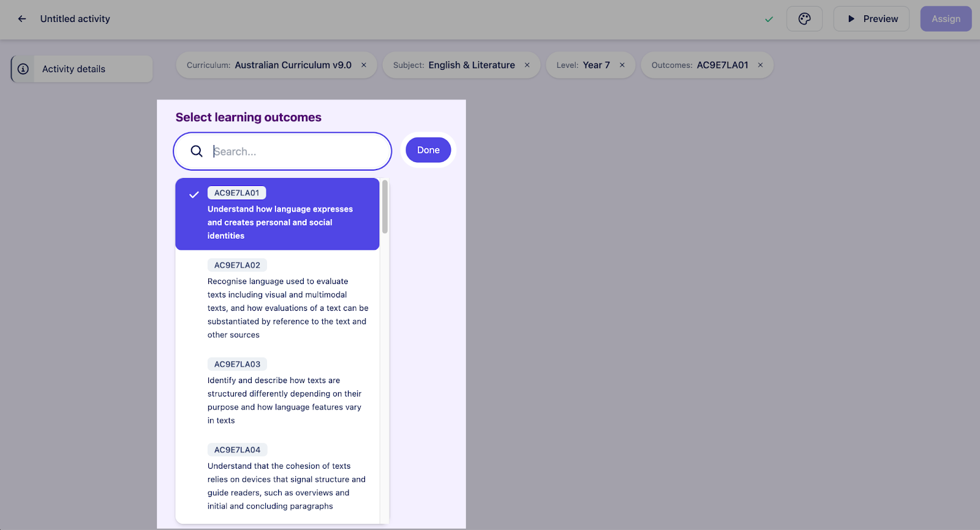980x530 pixels.
Task: Select the AC9E7LA03 outcome
Action: tap(277, 392)
